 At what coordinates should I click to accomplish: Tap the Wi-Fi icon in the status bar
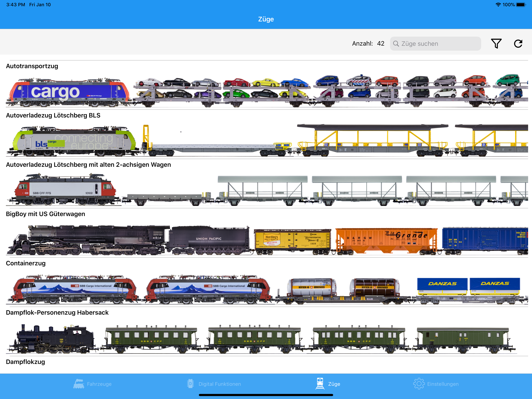498,4
